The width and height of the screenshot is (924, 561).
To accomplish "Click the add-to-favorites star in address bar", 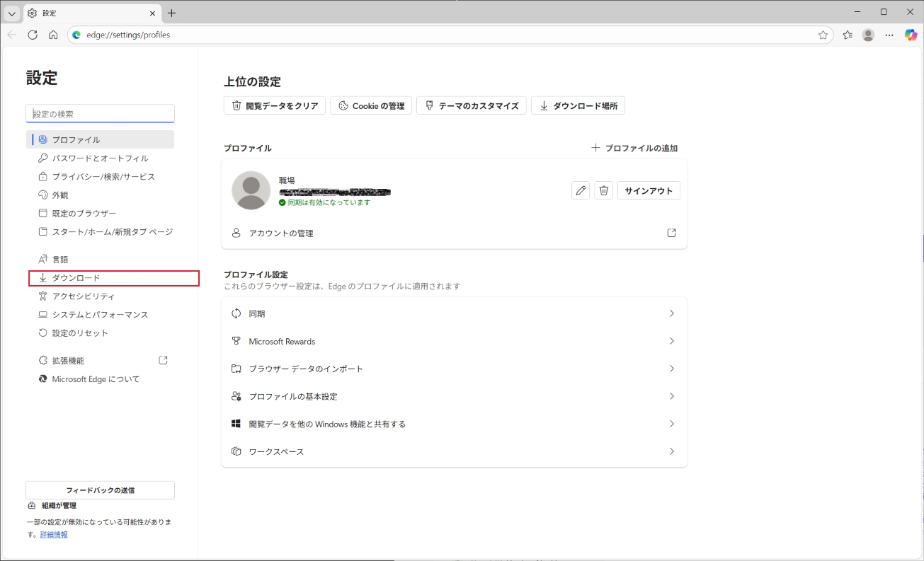I will pos(823,35).
